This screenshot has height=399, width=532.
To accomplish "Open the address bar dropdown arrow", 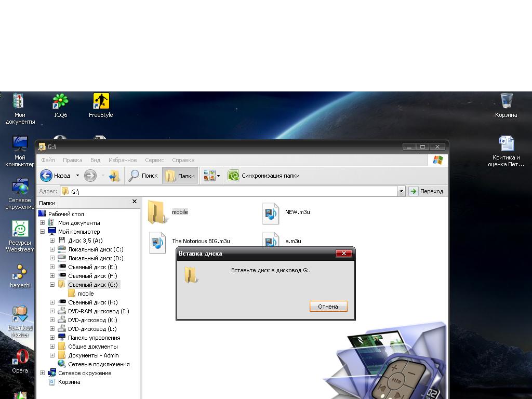I will [401, 191].
